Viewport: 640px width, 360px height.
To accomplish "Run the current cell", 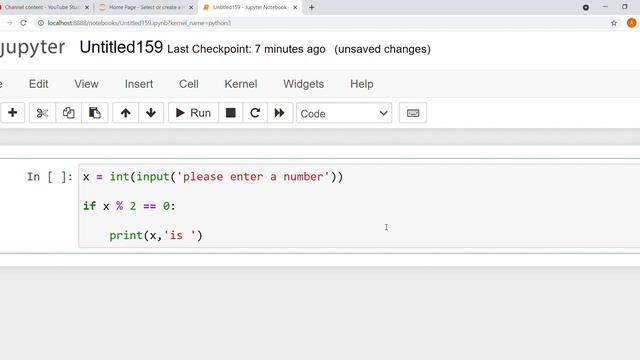I will [x=193, y=113].
